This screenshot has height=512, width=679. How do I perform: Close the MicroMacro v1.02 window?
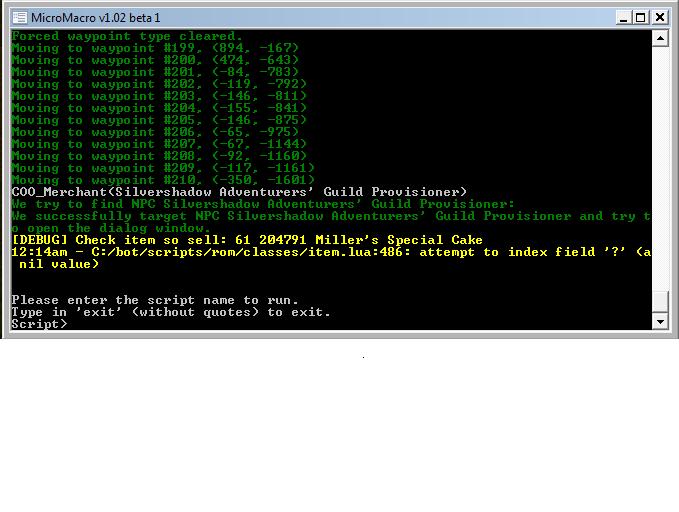pyautogui.click(x=660, y=17)
